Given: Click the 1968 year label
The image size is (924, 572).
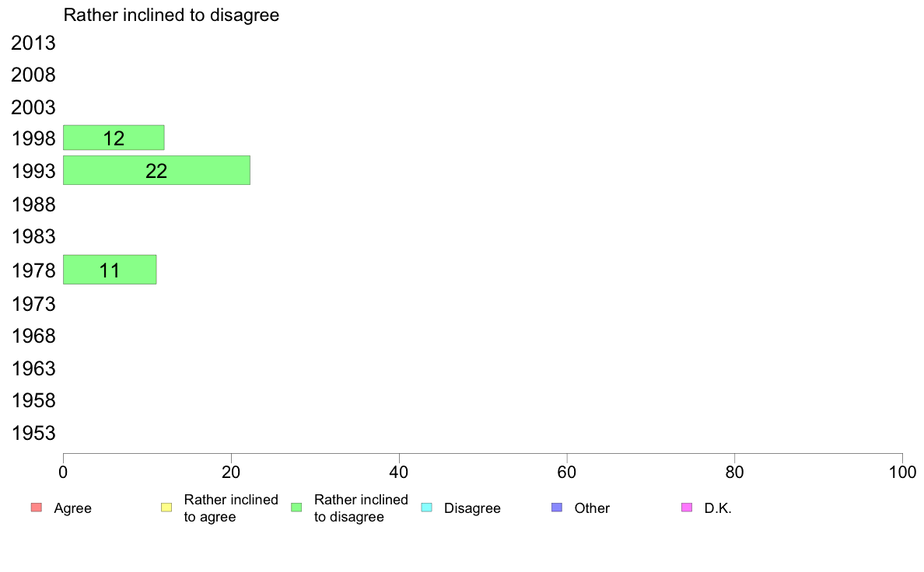Looking at the screenshot, I should tap(33, 336).
